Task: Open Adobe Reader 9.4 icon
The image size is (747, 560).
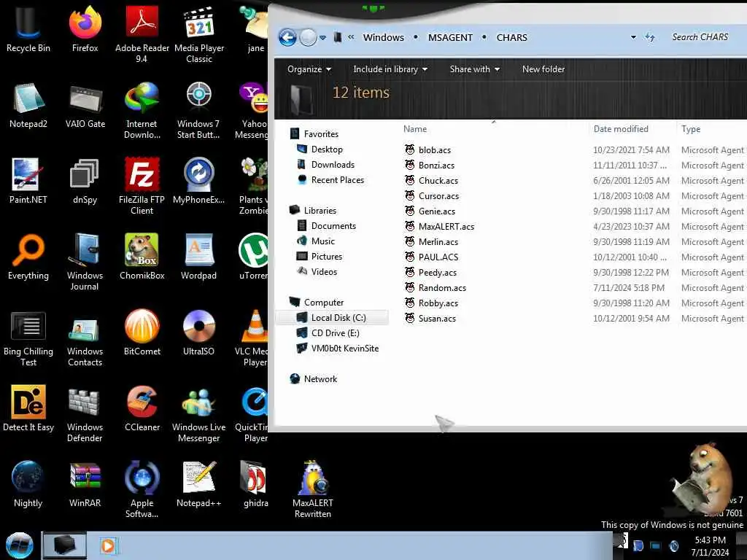Action: [142, 34]
